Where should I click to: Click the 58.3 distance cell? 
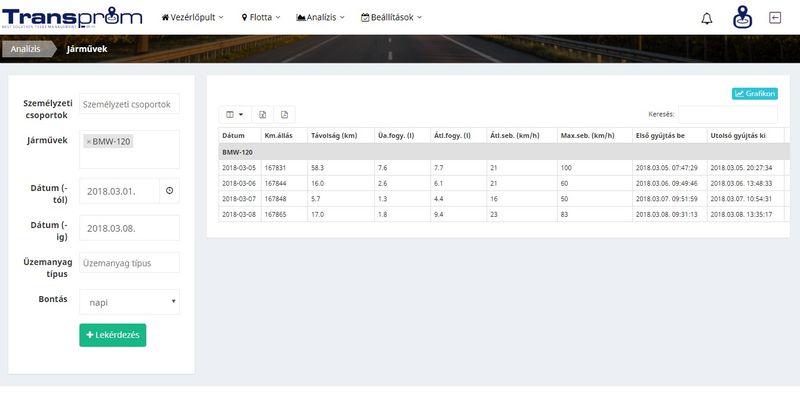(341, 168)
